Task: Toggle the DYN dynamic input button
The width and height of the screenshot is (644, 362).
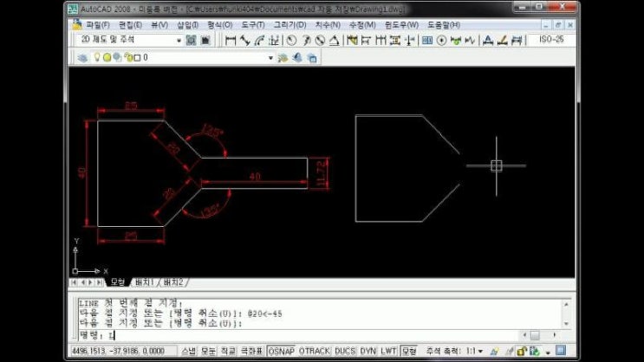Action: click(368, 351)
